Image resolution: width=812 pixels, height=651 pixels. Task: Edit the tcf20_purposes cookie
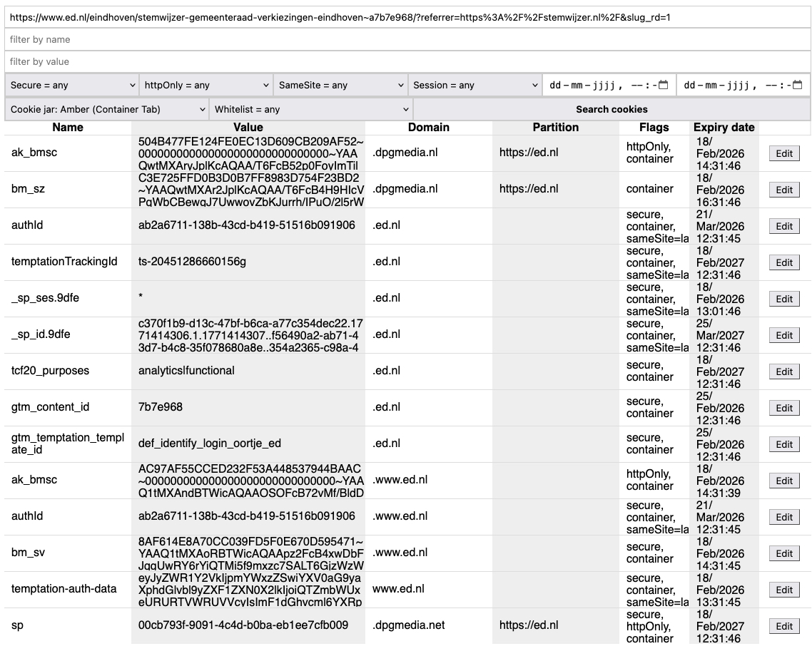pyautogui.click(x=784, y=371)
